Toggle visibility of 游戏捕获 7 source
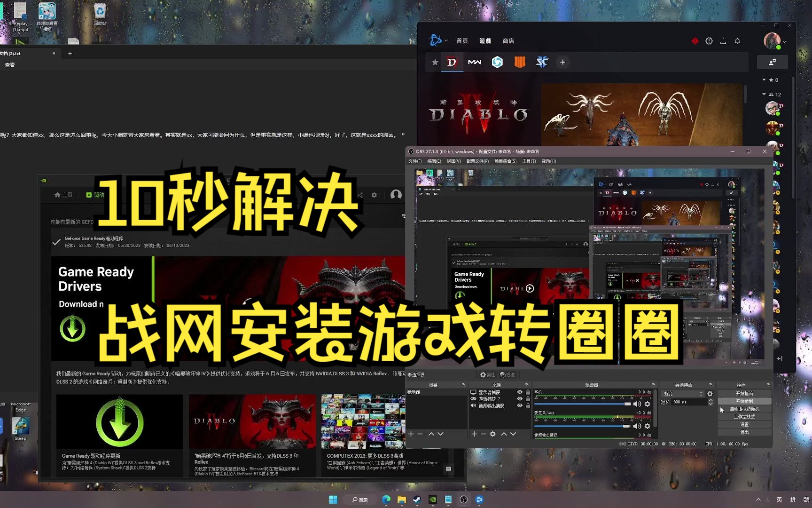Screen dimensions: 812x508 [519, 399]
